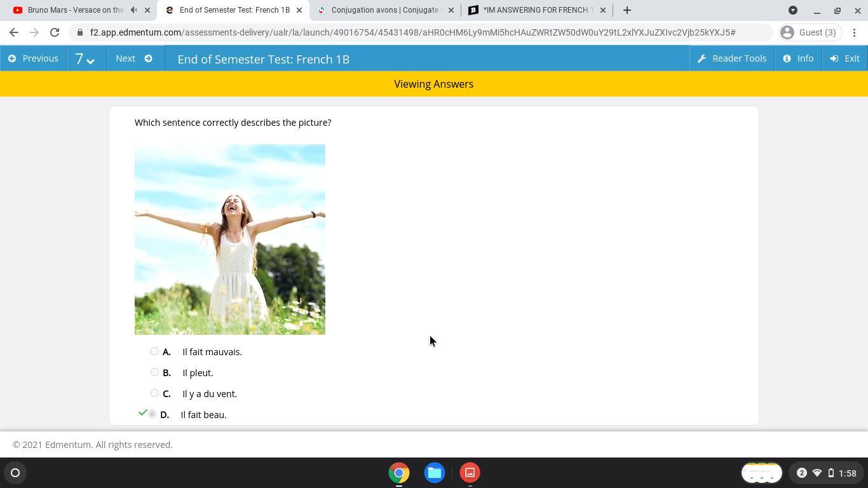Click the Viewing Answers banner text

click(x=433, y=84)
